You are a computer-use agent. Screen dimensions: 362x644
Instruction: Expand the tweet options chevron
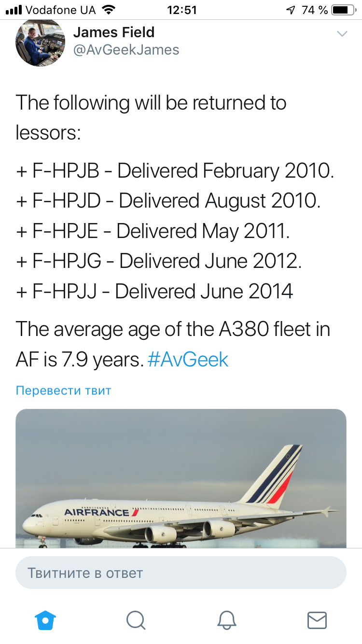342,34
